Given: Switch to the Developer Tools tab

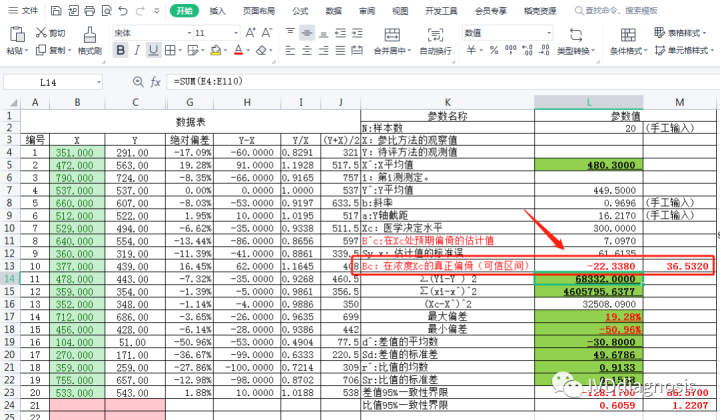Looking at the screenshot, I should [x=441, y=11].
